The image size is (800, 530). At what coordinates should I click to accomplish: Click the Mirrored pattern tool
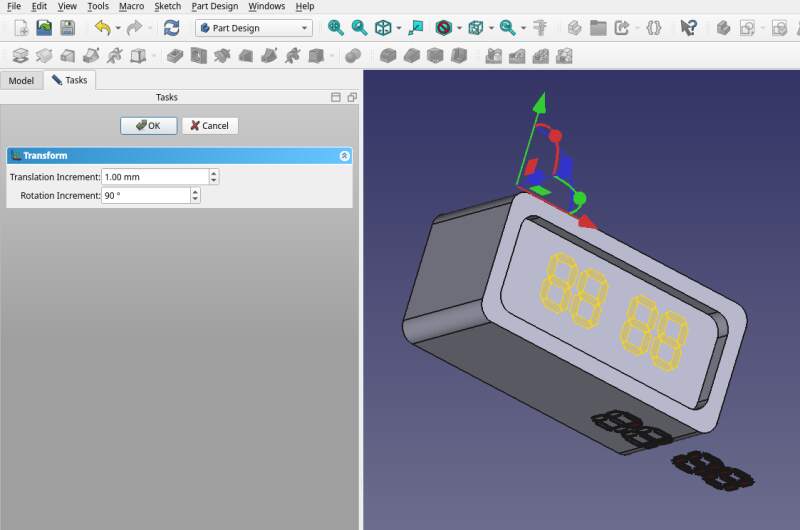pos(493,56)
